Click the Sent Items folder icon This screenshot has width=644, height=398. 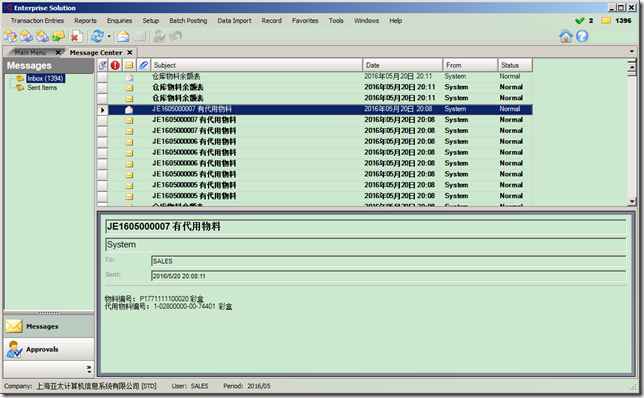[x=20, y=88]
